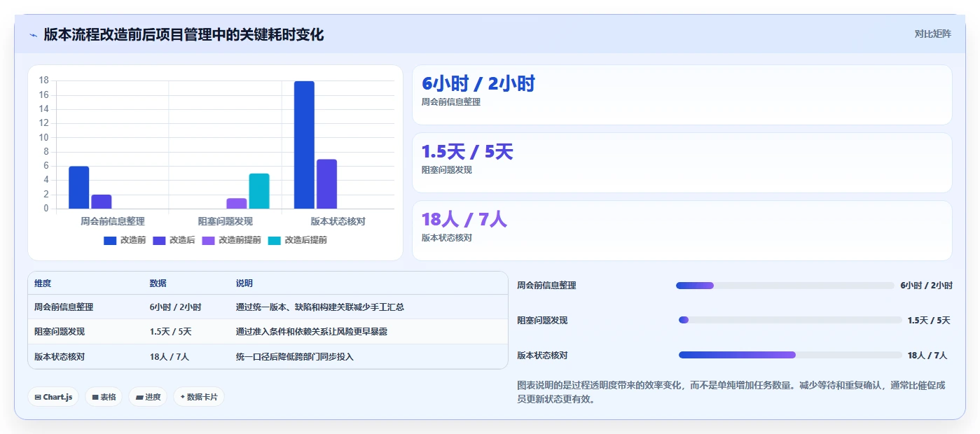980x434 pixels.
Task: Click the 对比矩阵 label in header
Action: tap(932, 34)
